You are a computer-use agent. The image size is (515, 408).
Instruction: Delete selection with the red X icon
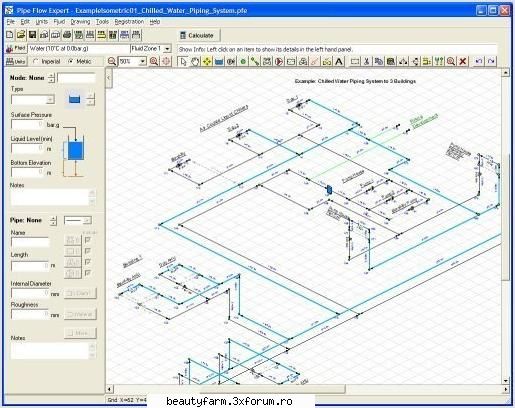463,61
